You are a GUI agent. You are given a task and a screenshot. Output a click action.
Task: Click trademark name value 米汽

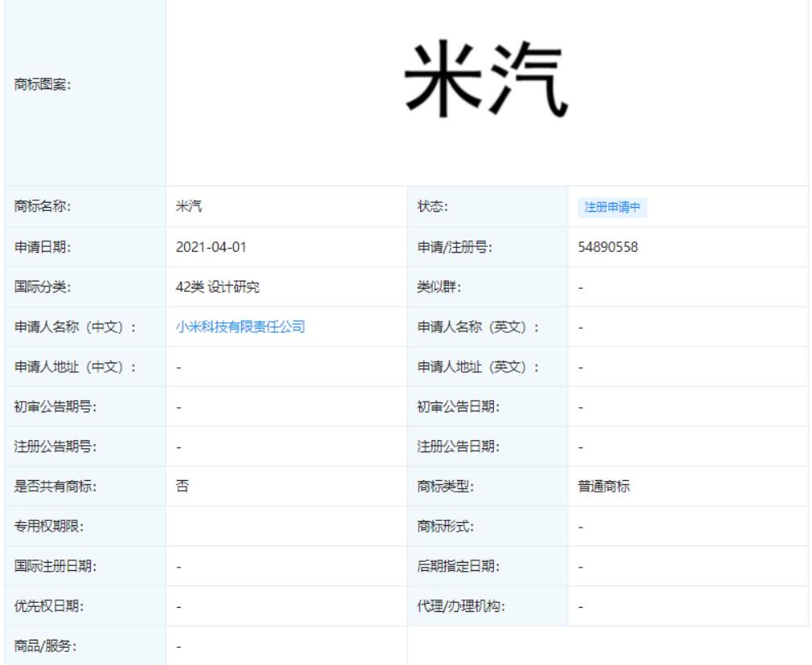coord(189,206)
